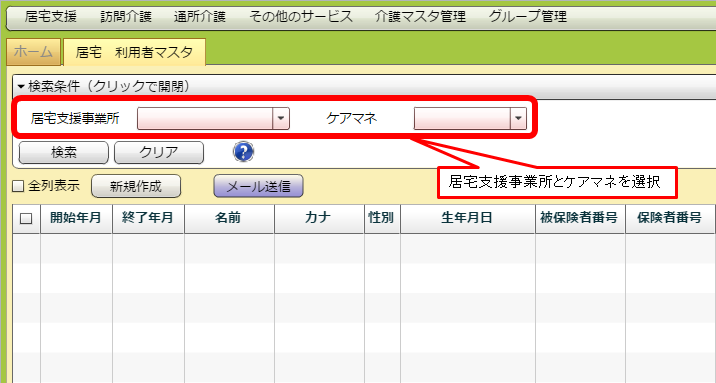Collapse the 検索条件 section header
Image resolution: width=716 pixels, height=383 pixels.
364,86
